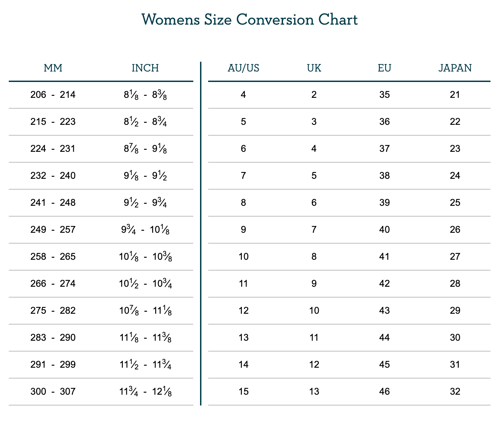Select the 10½ - 10¾ inch cell
This screenshot has height=421, width=504.
[145, 284]
